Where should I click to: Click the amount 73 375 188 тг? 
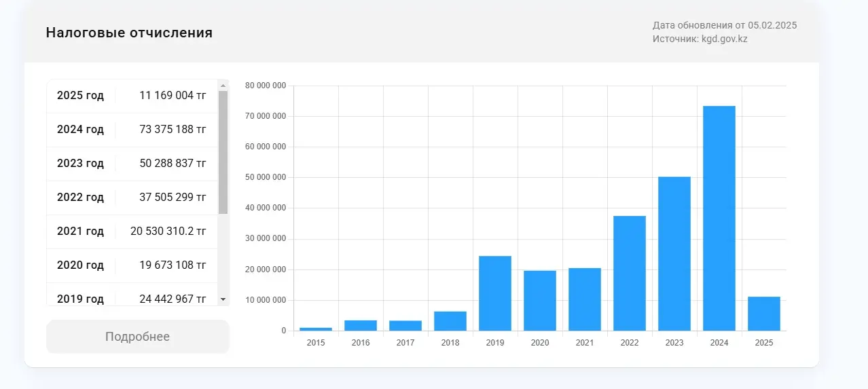(x=173, y=130)
